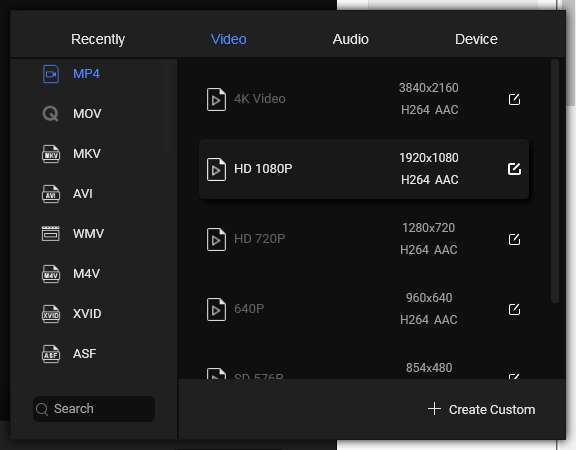
Task: Click the preset list vertical scrollbar
Action: (x=555, y=181)
